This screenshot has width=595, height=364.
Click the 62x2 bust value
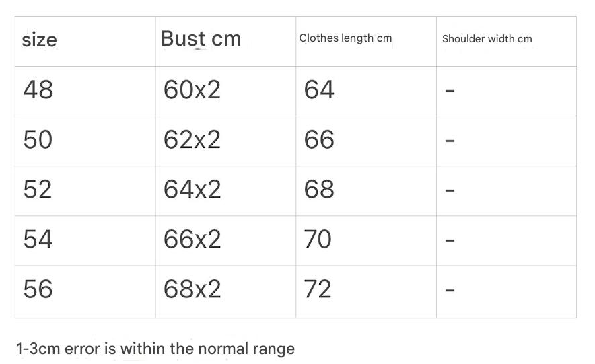192,139
